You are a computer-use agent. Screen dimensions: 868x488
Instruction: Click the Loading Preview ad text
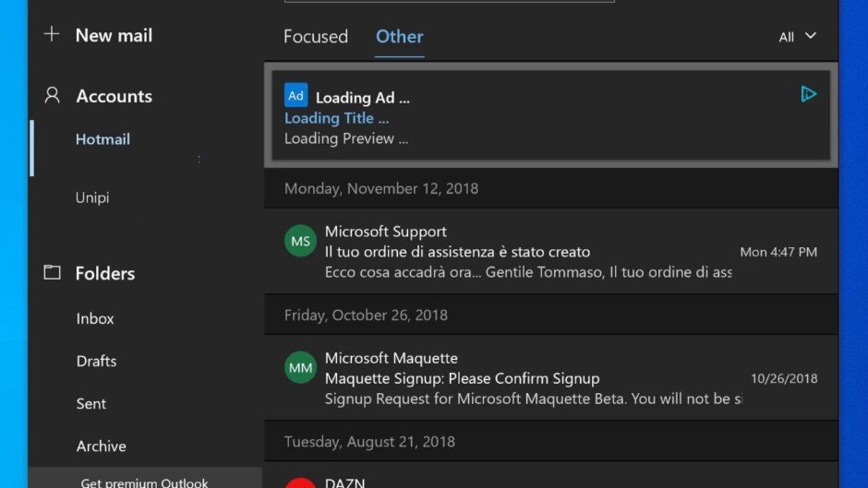346,138
